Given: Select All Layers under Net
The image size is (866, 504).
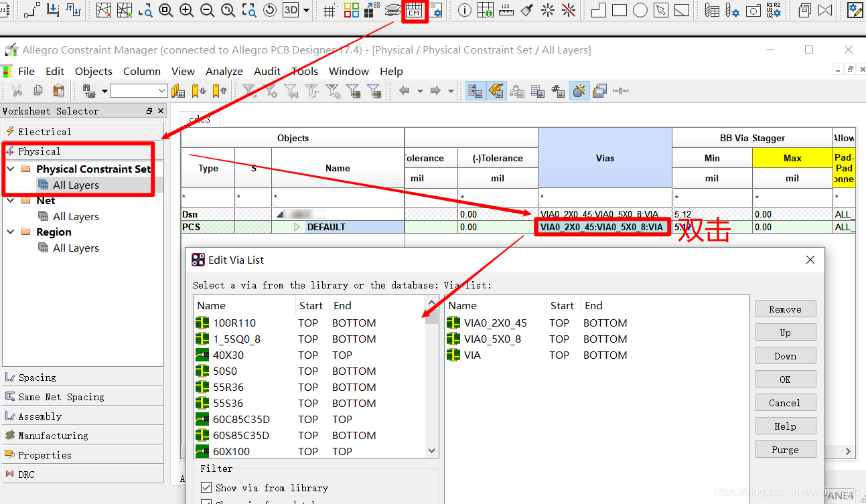Looking at the screenshot, I should [x=76, y=216].
